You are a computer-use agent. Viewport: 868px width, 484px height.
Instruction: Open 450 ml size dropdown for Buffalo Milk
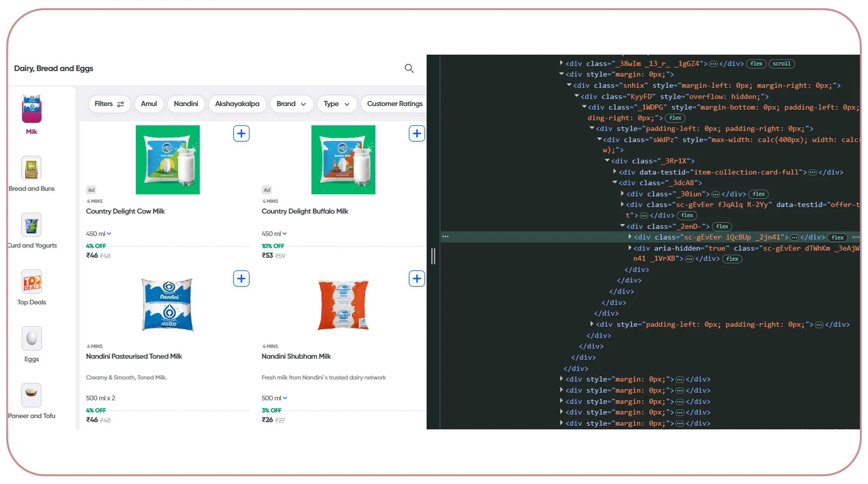(x=274, y=234)
